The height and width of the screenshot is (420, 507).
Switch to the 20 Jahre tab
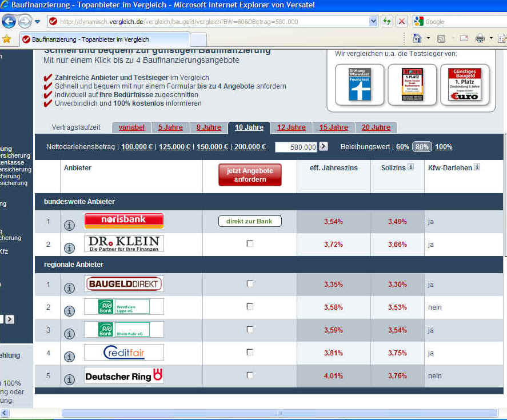pyautogui.click(x=376, y=127)
